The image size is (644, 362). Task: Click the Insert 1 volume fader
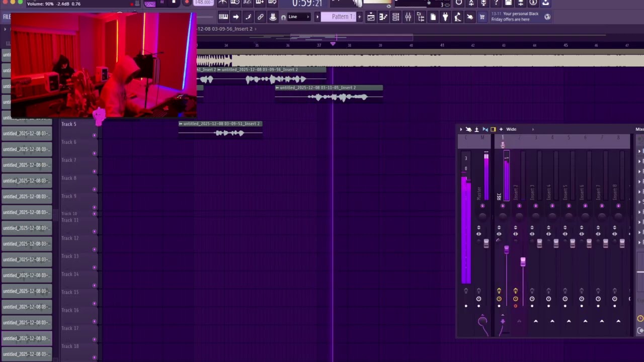tap(507, 249)
